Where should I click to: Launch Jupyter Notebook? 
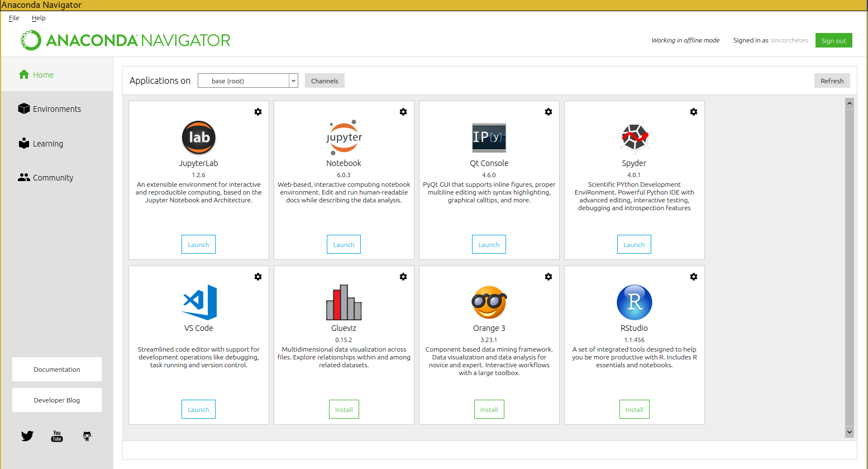[344, 245]
